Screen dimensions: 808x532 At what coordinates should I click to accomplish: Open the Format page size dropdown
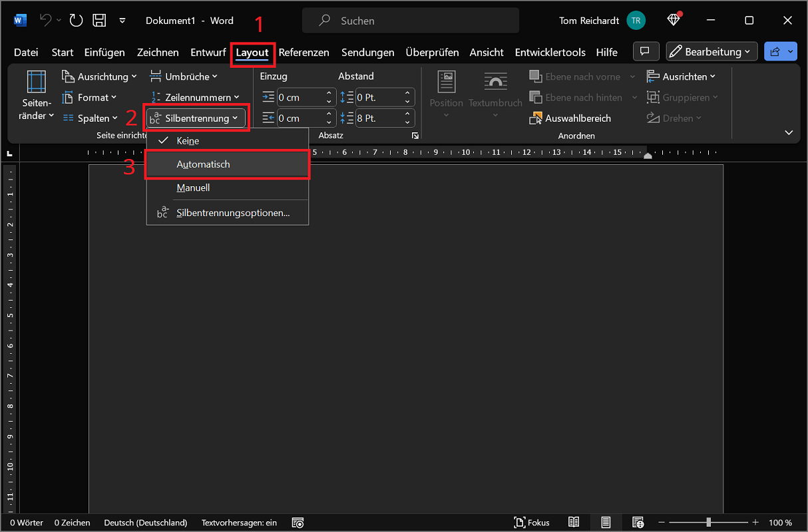click(89, 97)
